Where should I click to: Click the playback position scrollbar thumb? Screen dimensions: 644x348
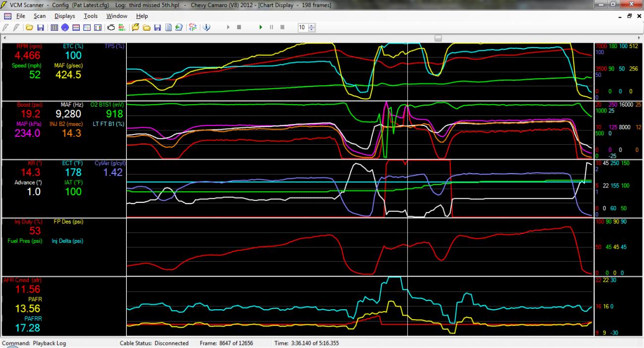coord(438,38)
